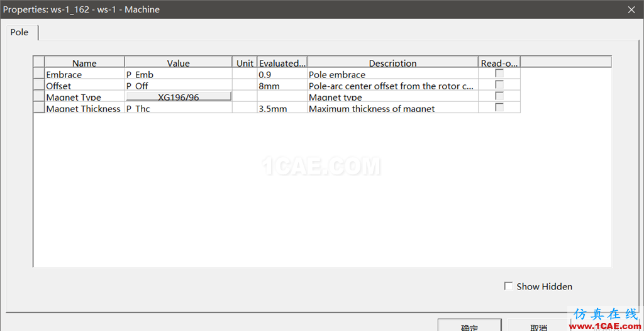Image resolution: width=644 pixels, height=331 pixels.
Task: Toggle Read-only checkbox for Offset row
Action: pyautogui.click(x=499, y=85)
